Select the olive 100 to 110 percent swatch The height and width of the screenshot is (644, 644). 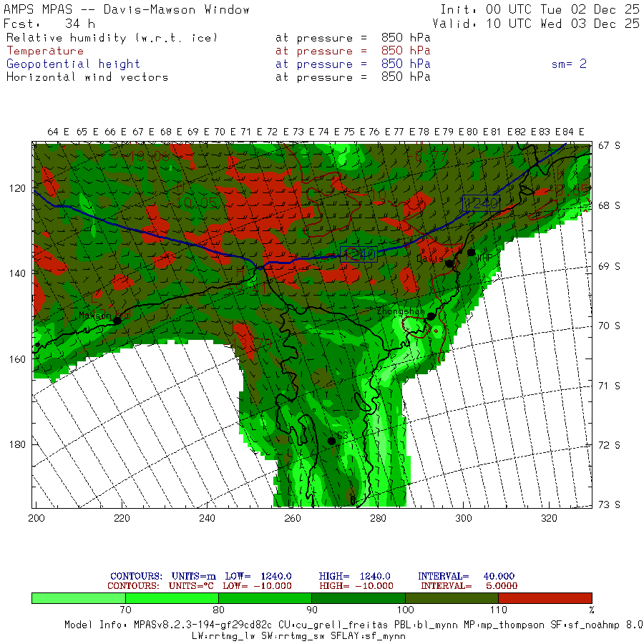452,598
